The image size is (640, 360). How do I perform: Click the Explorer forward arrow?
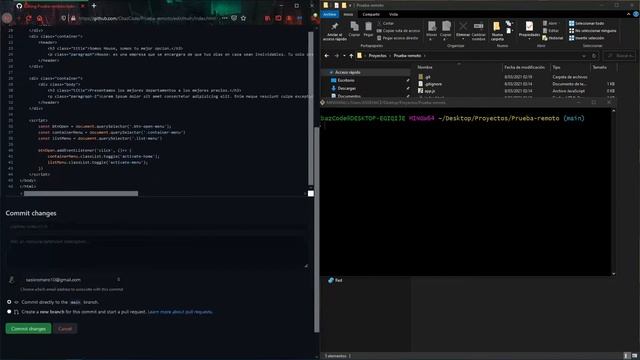tap(336, 56)
